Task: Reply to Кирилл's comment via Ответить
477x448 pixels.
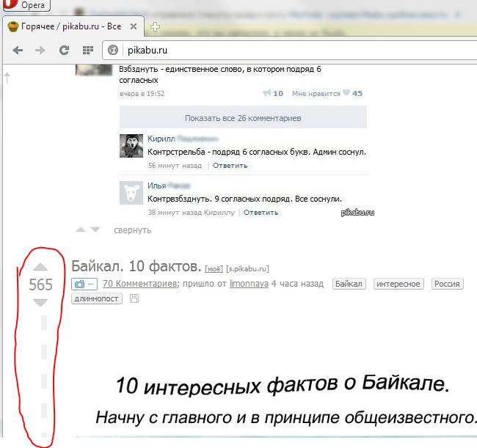Action: point(230,166)
